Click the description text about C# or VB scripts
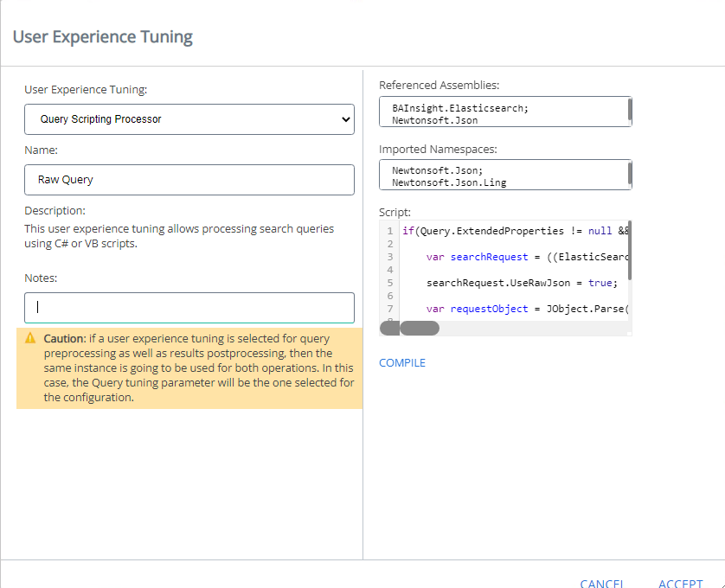The height and width of the screenshot is (588, 725). 179,236
